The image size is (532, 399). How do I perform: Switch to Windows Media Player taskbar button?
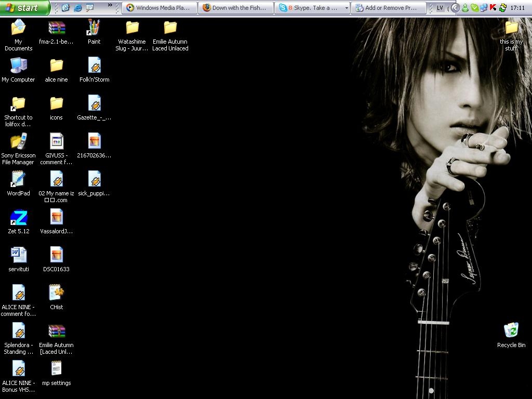[x=159, y=7]
